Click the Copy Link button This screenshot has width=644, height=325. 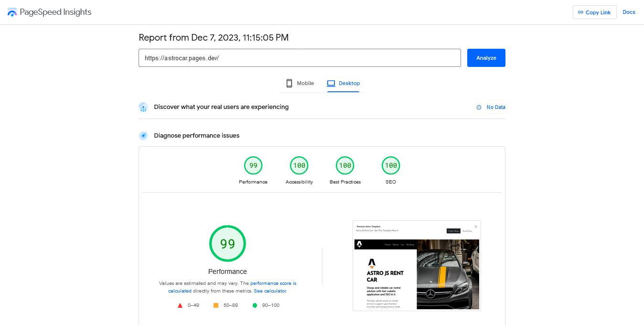595,12
